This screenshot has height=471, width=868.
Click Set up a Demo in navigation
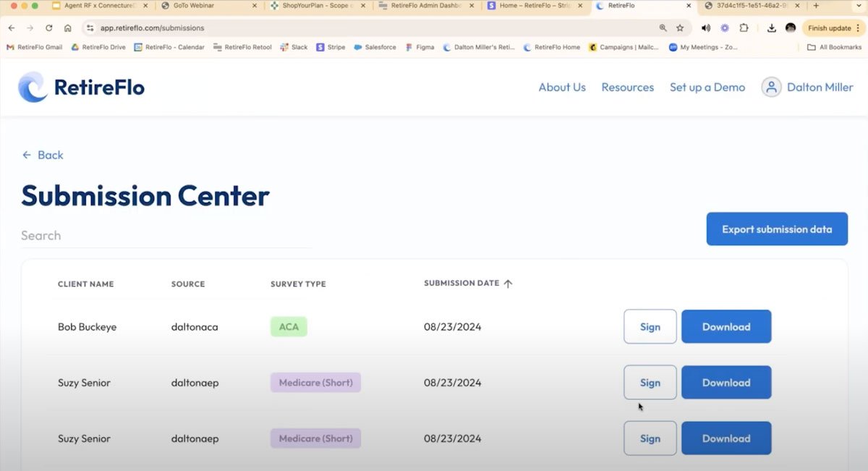click(x=707, y=87)
